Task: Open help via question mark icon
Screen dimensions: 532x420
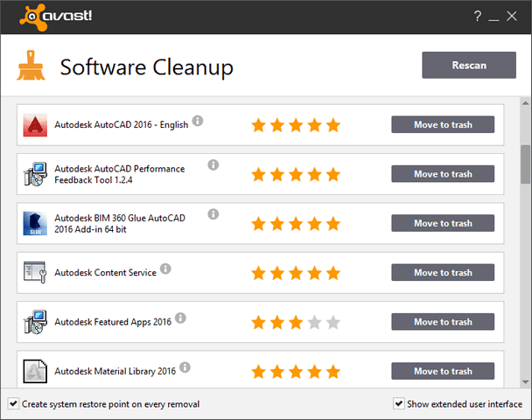Action: [x=478, y=16]
